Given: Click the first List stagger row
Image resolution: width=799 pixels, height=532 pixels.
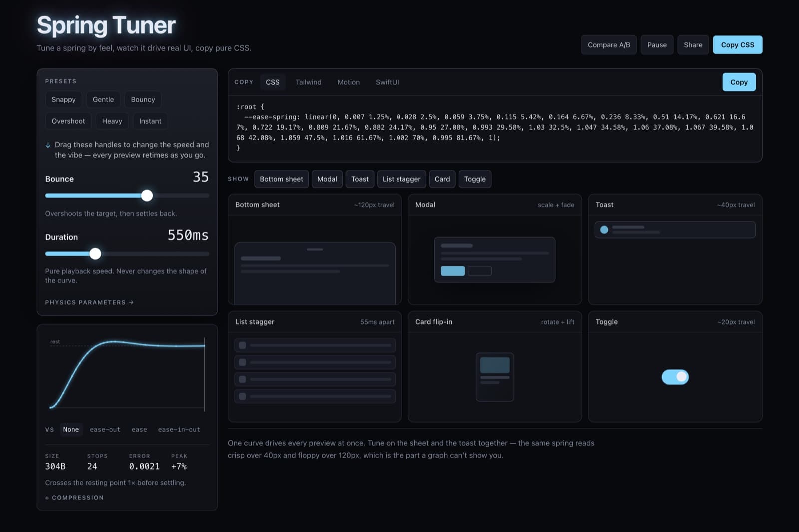Looking at the screenshot, I should (315, 345).
